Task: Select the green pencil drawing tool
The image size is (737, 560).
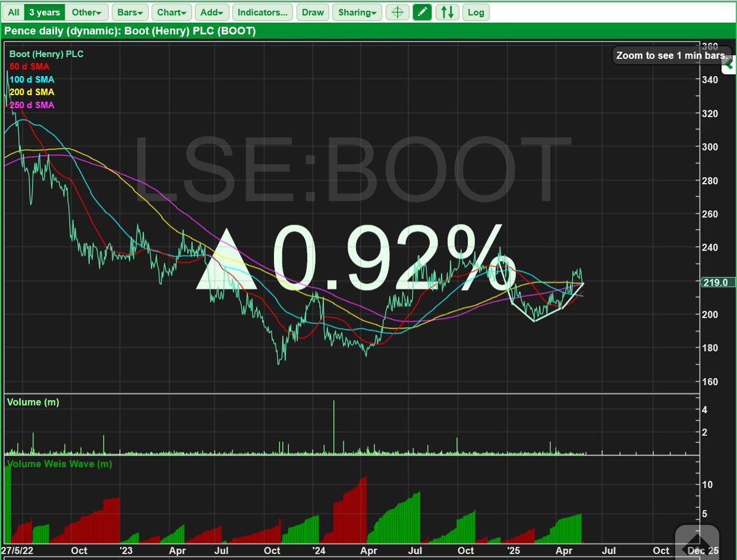Action: click(x=422, y=12)
